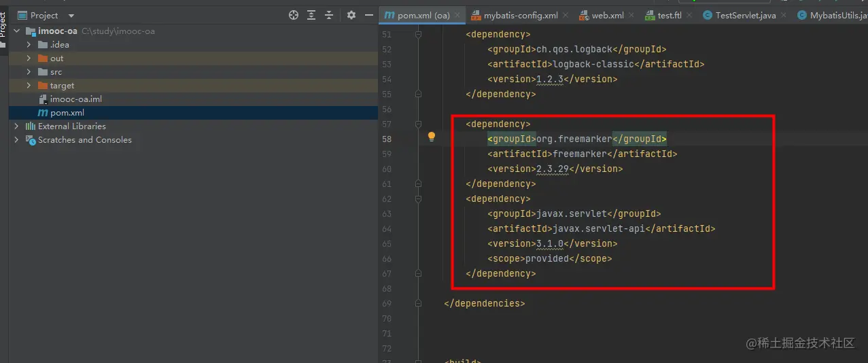This screenshot has height=363, width=868.
Task: Switch to TestServlet.java tab
Action: tap(746, 16)
